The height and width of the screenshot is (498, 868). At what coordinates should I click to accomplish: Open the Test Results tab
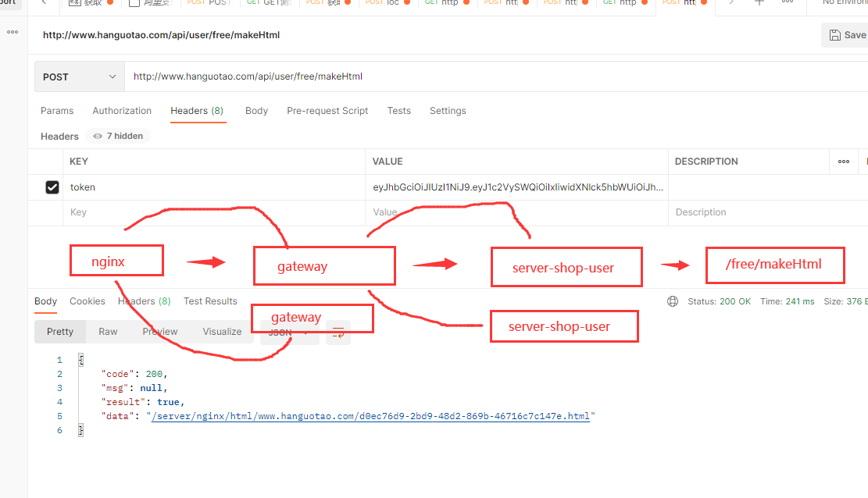click(x=210, y=301)
